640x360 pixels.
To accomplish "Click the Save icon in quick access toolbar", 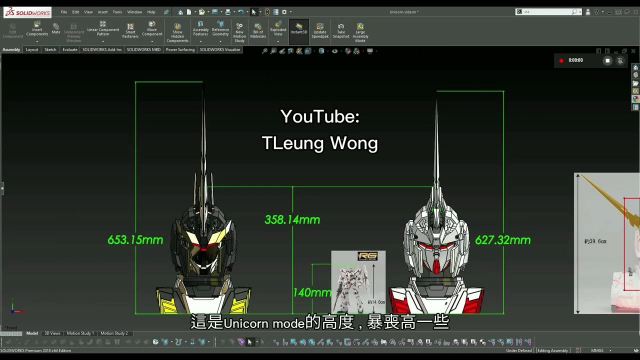I will 215,12.
